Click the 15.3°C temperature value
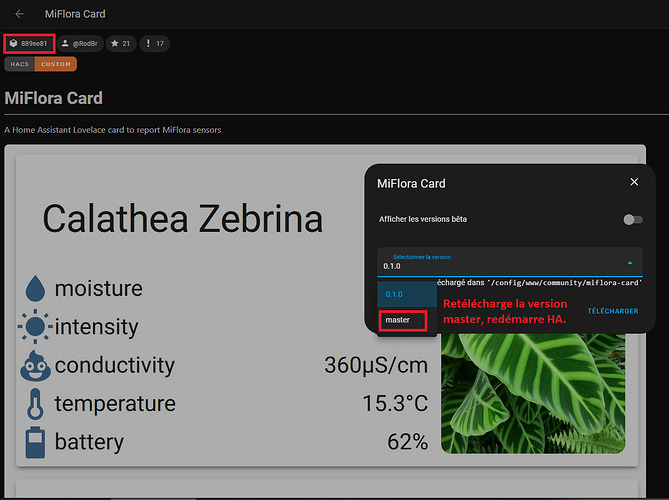Screen dimensions: 669x500 tap(395, 403)
